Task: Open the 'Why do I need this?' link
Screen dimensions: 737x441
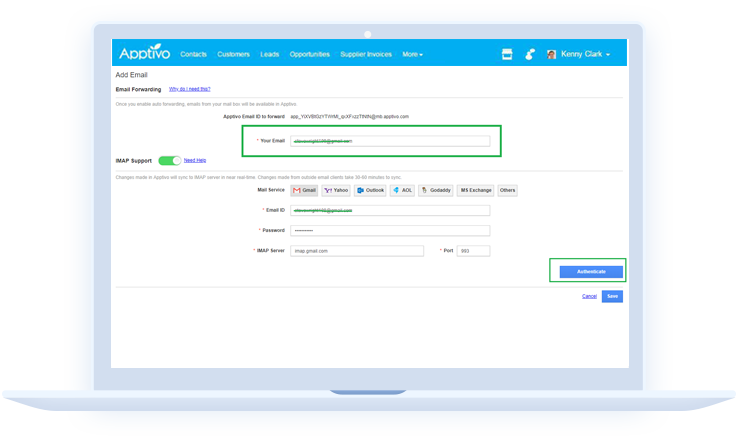Action: [189, 89]
